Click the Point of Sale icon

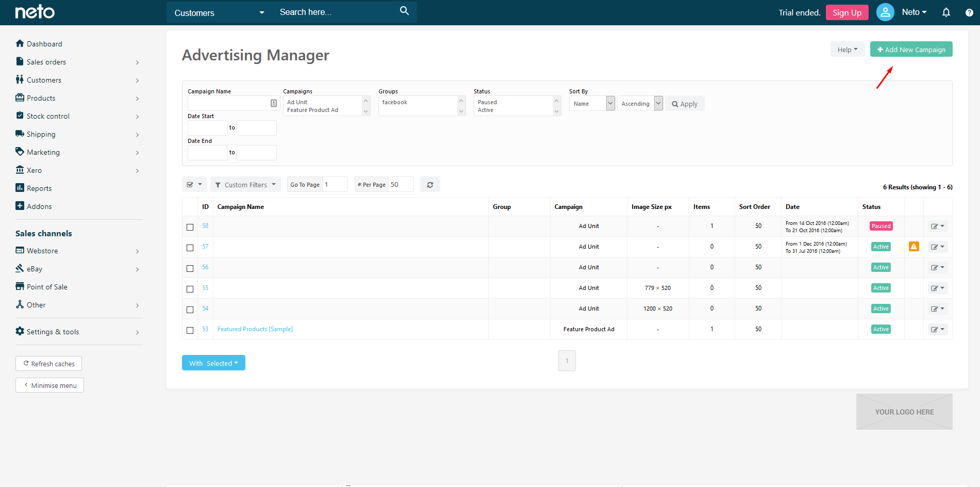pos(20,286)
